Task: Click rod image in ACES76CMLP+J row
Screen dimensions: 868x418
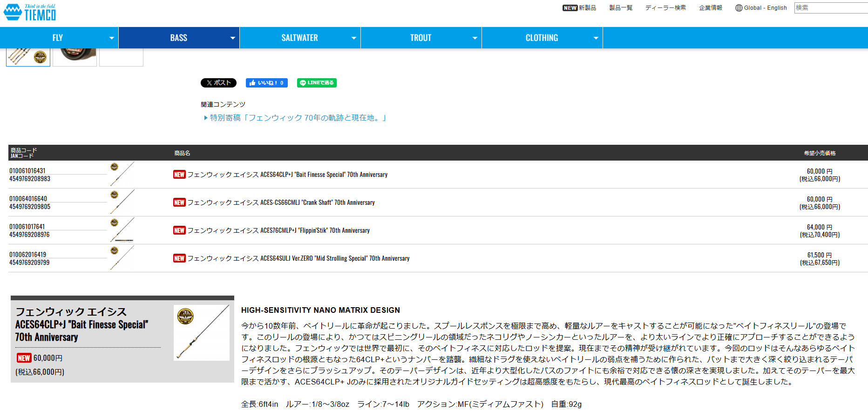Action: click(x=122, y=230)
